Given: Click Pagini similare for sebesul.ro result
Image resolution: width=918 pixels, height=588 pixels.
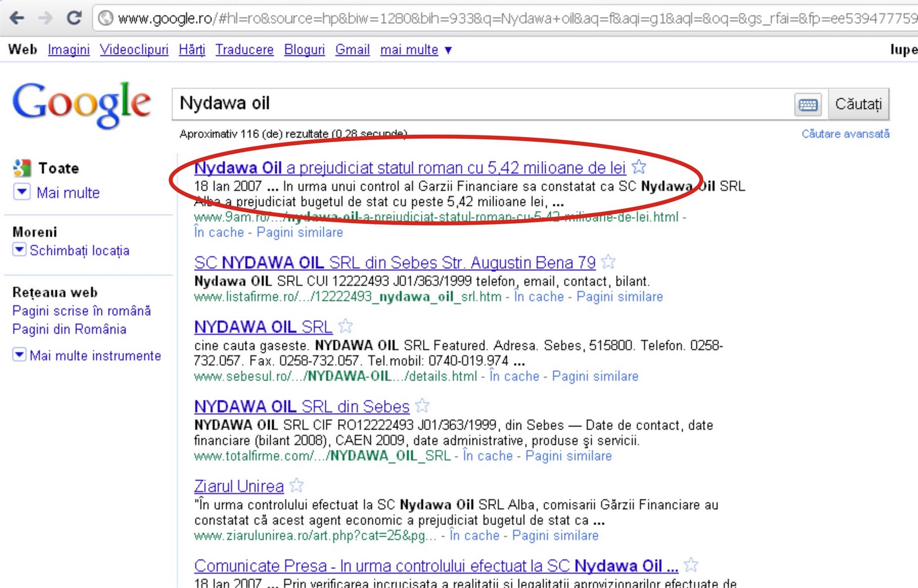Looking at the screenshot, I should pyautogui.click(x=595, y=376).
